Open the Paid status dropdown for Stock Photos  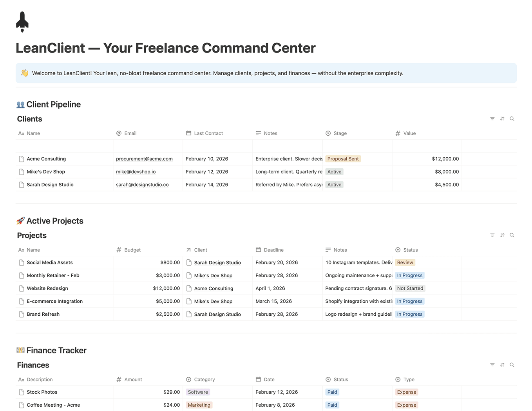(x=332, y=392)
